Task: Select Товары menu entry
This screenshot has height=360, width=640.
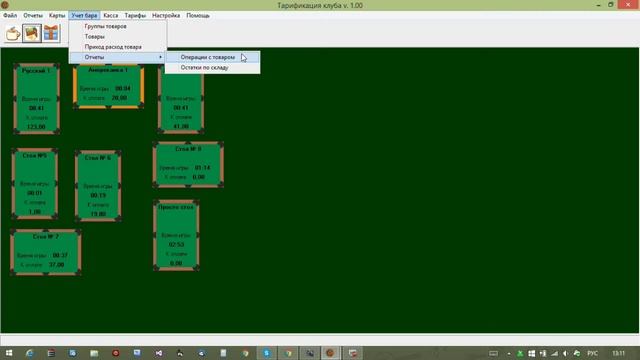Action: (118, 37)
